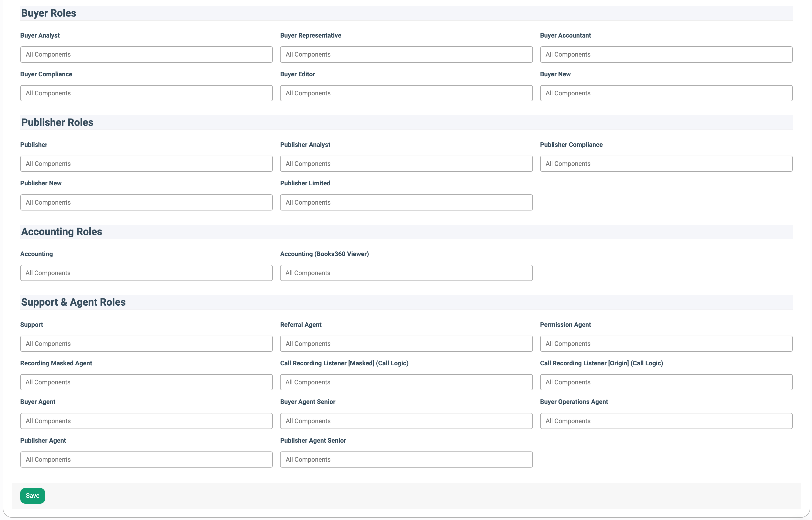Click the Accounting (Books360 Viewer) label
Image resolution: width=812 pixels, height=520 pixels.
pos(324,254)
